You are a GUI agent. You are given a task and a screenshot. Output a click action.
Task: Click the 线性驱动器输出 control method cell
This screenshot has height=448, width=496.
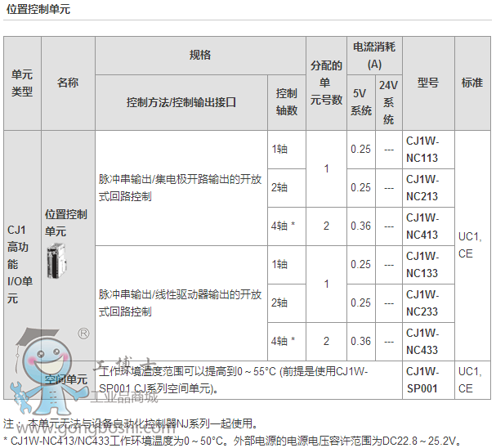coord(180,303)
